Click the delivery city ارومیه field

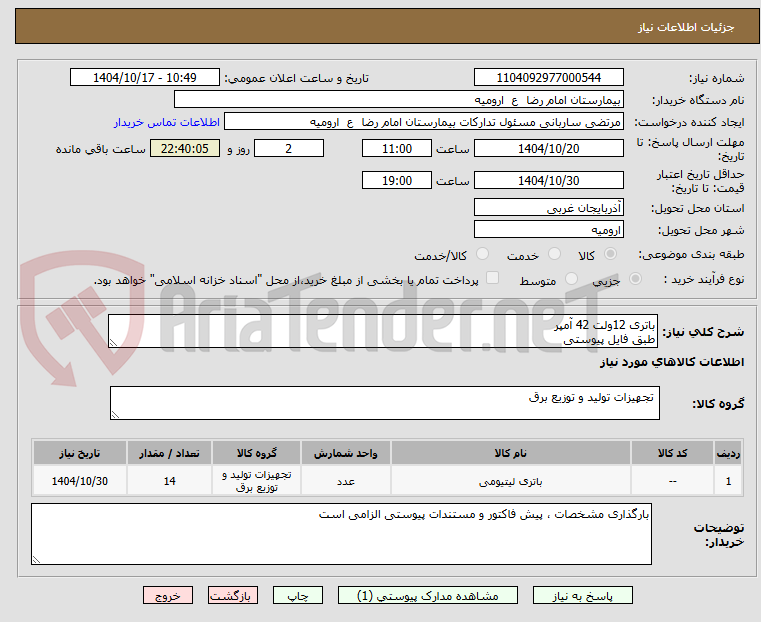coord(548,229)
